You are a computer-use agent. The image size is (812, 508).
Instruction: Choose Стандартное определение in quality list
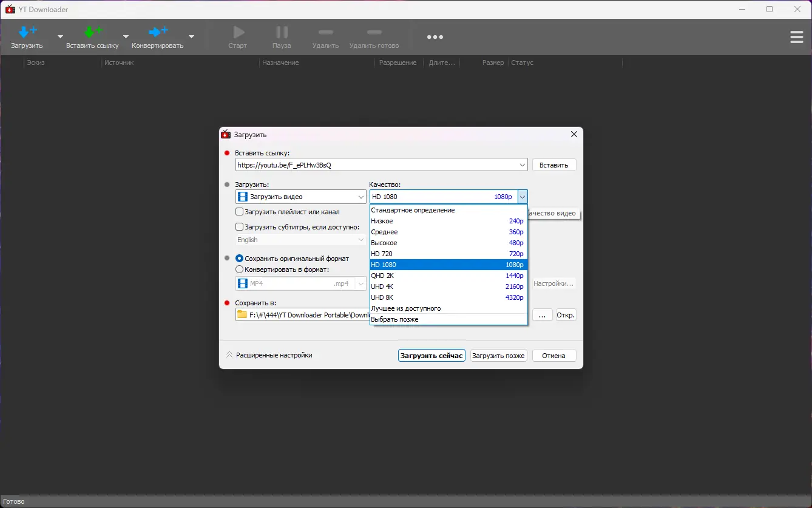pyautogui.click(x=448, y=210)
